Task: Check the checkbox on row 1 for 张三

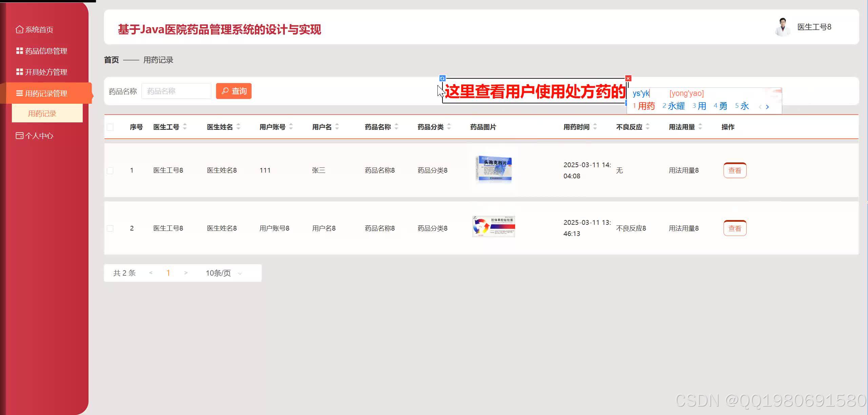Action: pos(110,171)
